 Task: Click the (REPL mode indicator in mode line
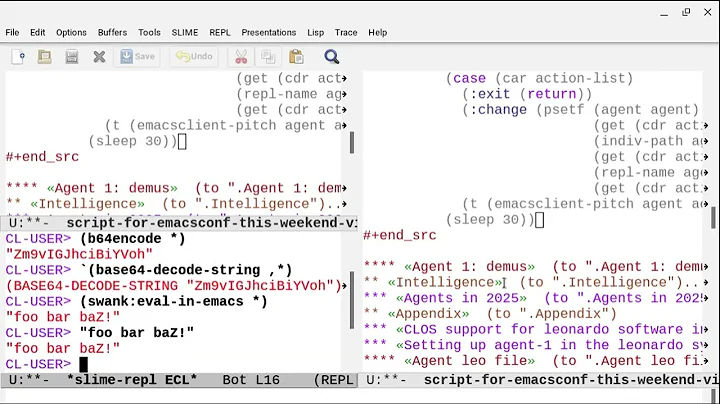[334, 380]
